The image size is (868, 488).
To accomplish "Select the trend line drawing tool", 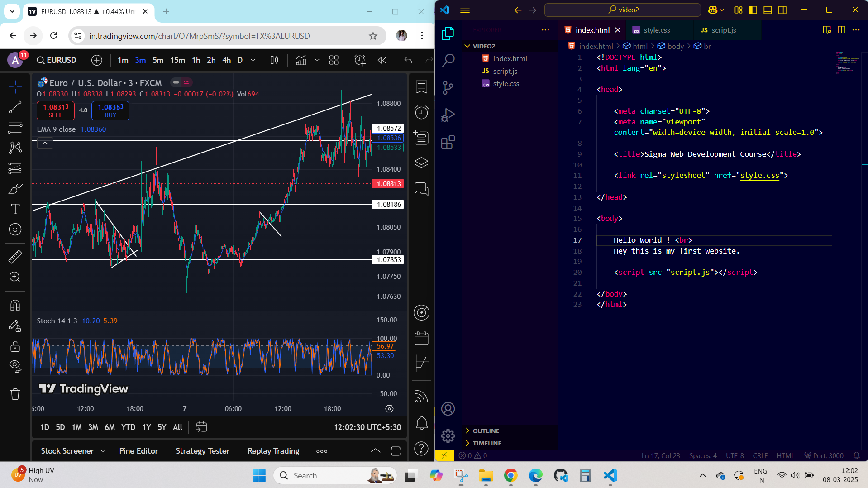I will (15, 107).
